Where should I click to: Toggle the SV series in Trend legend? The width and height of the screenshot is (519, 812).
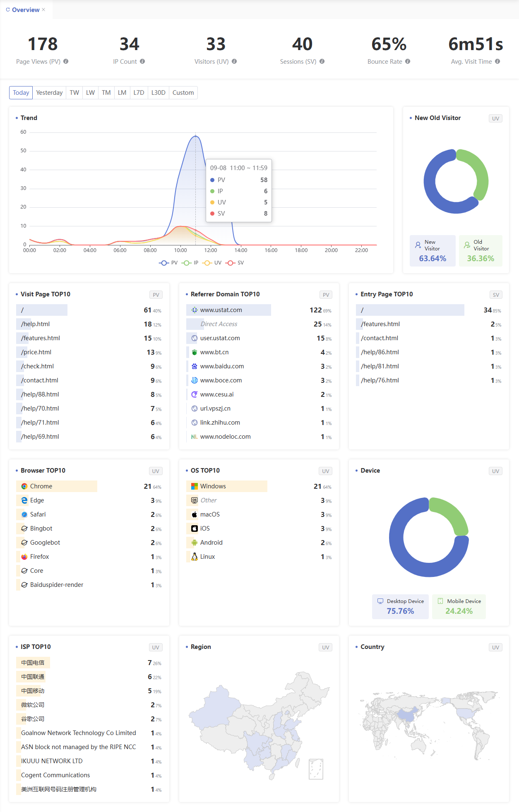[x=235, y=263]
